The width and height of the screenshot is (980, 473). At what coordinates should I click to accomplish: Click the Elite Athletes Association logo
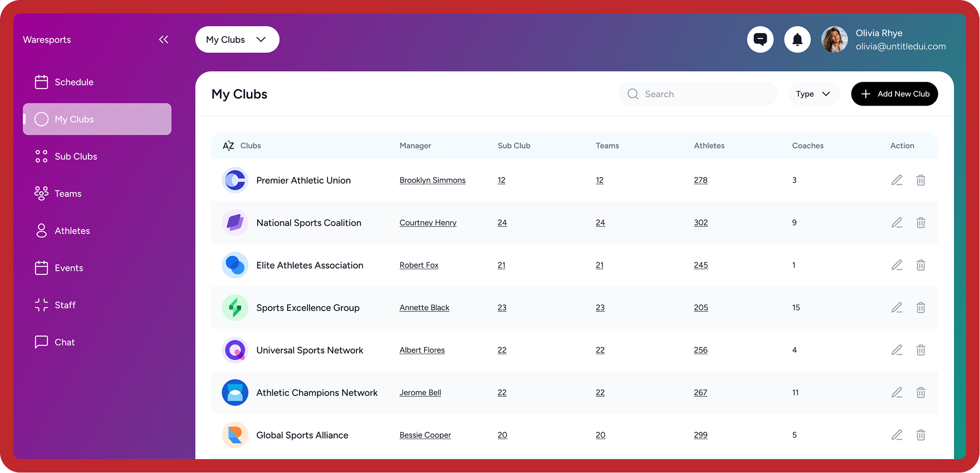pyautogui.click(x=235, y=265)
